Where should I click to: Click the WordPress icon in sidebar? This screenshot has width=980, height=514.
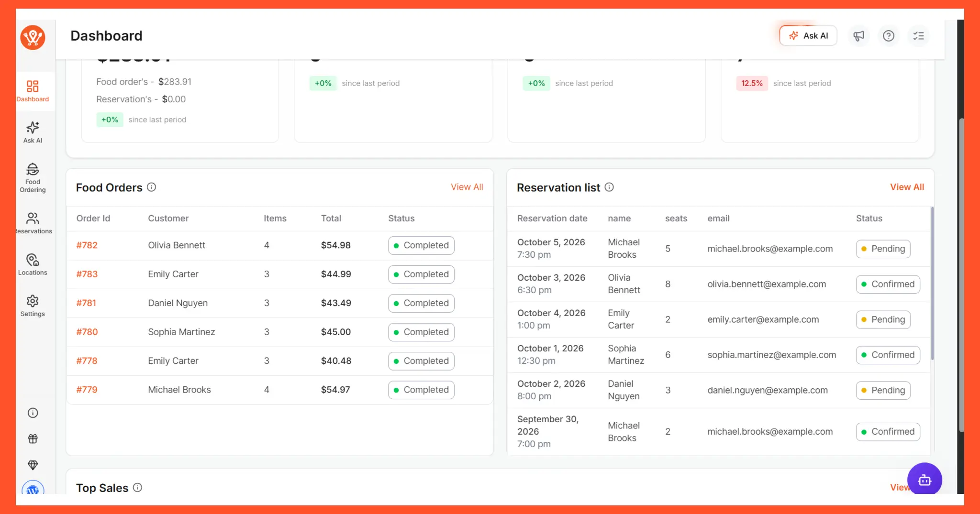click(x=33, y=488)
